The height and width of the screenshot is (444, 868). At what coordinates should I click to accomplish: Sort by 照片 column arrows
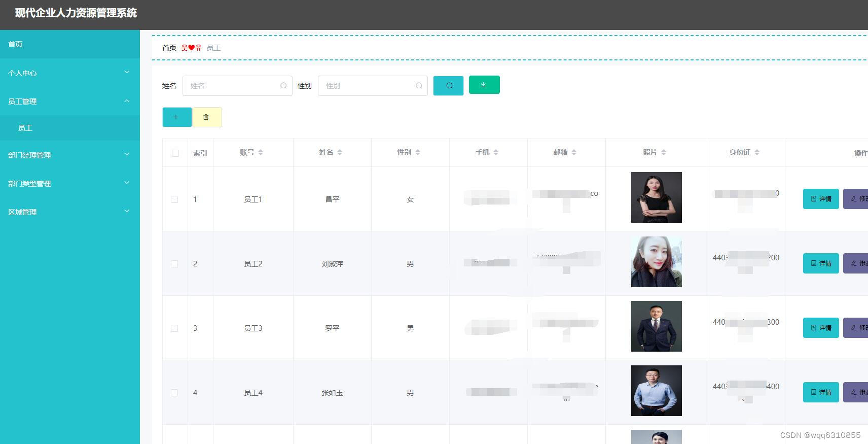tap(664, 152)
